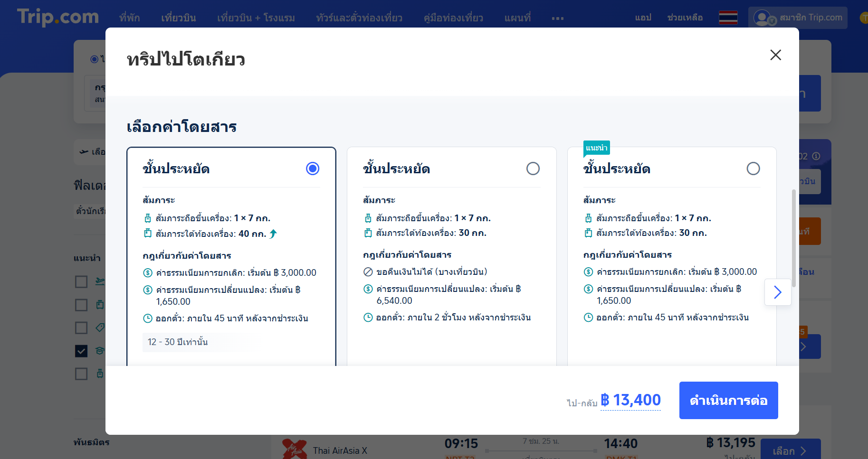Click carry-on baggage icon in recommended fare card

(x=589, y=218)
